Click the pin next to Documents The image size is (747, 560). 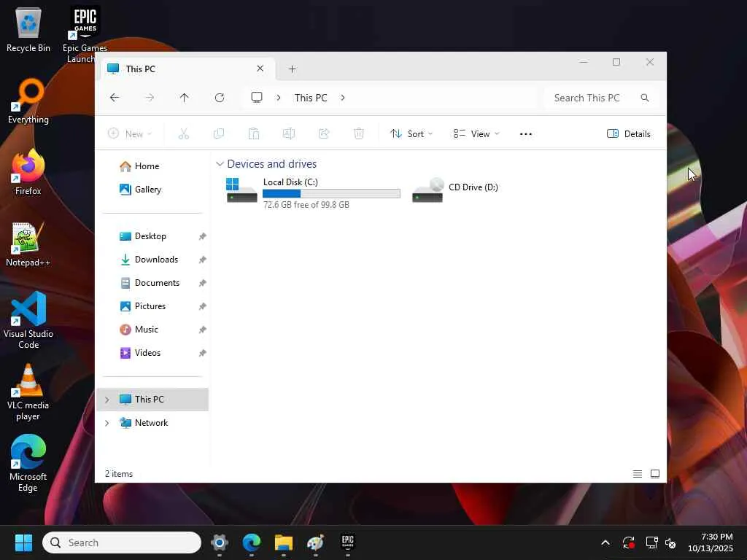pyautogui.click(x=203, y=283)
